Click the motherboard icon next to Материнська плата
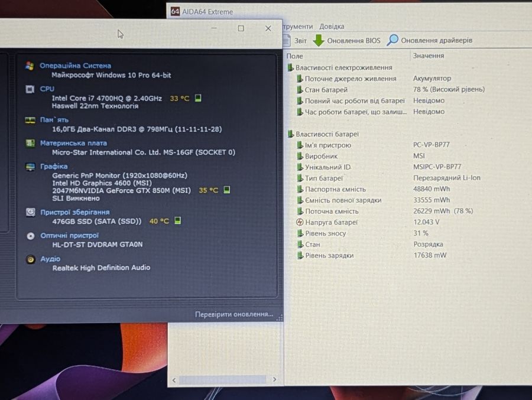 point(30,143)
